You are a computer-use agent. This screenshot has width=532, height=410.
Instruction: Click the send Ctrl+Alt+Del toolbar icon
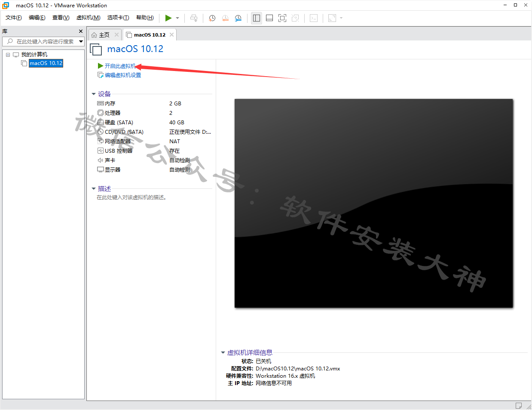(x=194, y=18)
